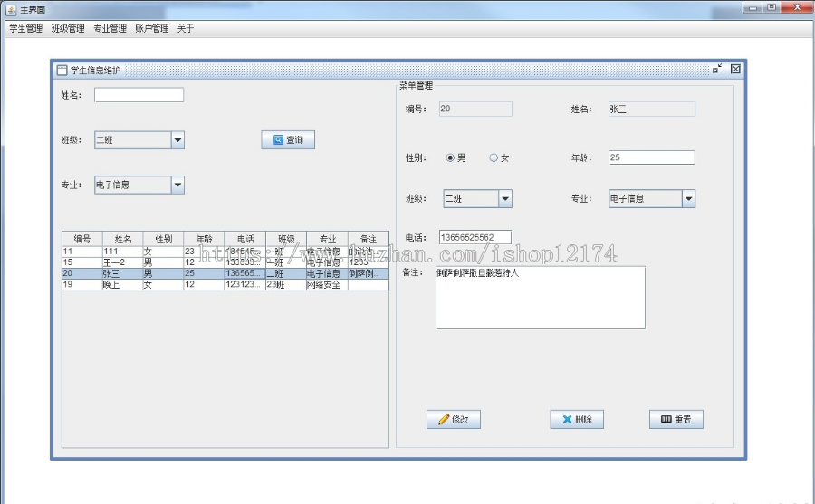Viewport: 815px width, 504px height.
Task: Click the Java icon in main title bar
Action: click(x=10, y=10)
